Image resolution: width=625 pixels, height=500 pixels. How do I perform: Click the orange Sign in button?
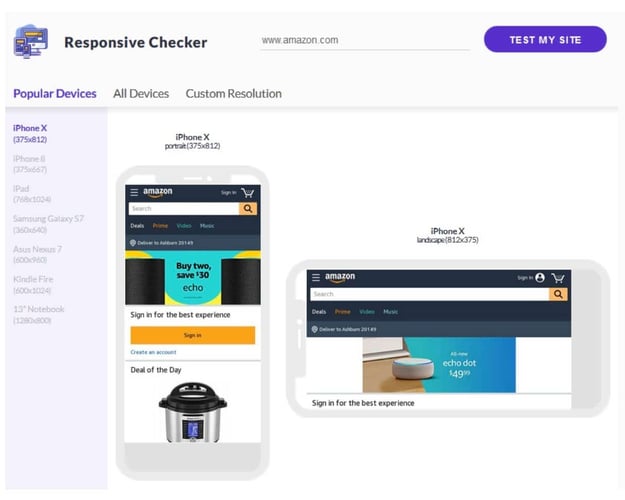coord(193,335)
